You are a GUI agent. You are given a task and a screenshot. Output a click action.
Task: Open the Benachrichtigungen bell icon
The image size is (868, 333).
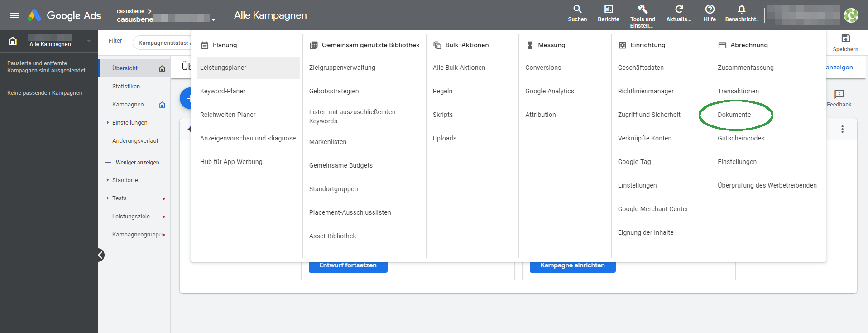point(741,9)
